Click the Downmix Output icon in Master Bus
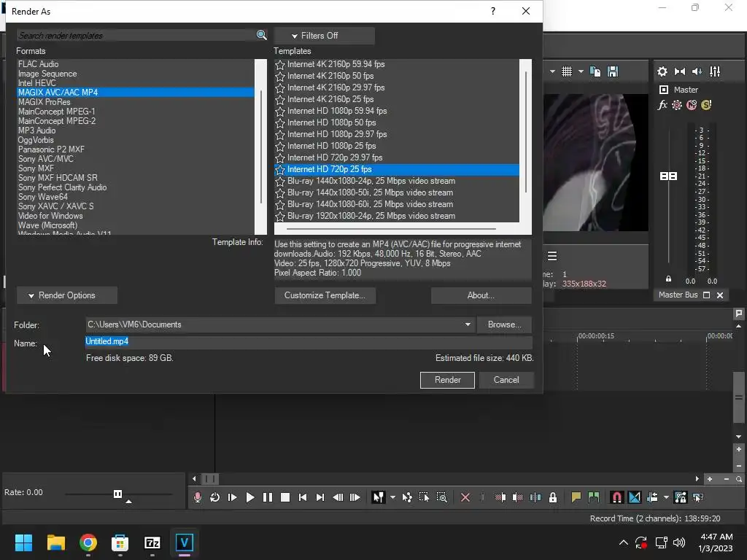The width and height of the screenshot is (747, 560). pyautogui.click(x=680, y=71)
